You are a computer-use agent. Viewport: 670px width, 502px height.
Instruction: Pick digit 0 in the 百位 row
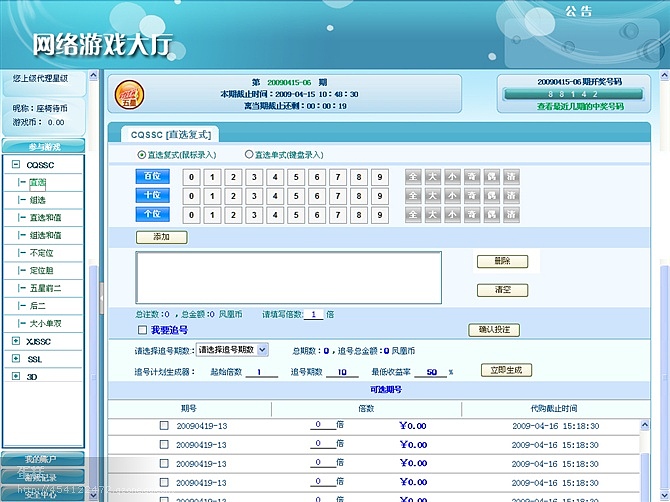point(191,177)
